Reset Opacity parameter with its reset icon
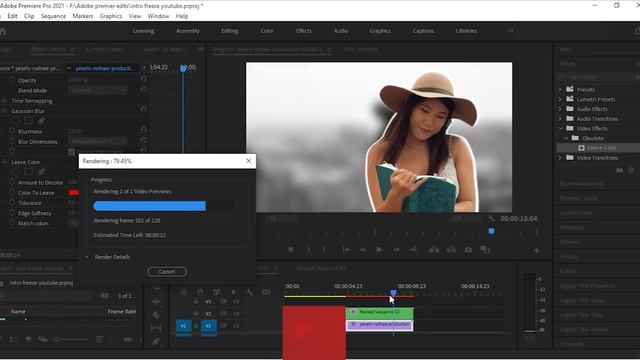 [143, 79]
